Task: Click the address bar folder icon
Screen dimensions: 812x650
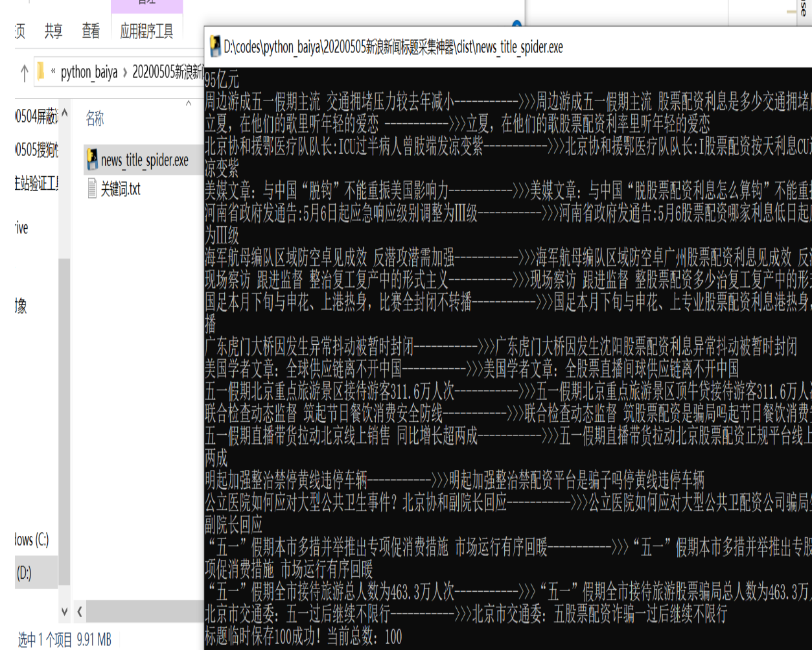Action: (x=41, y=72)
